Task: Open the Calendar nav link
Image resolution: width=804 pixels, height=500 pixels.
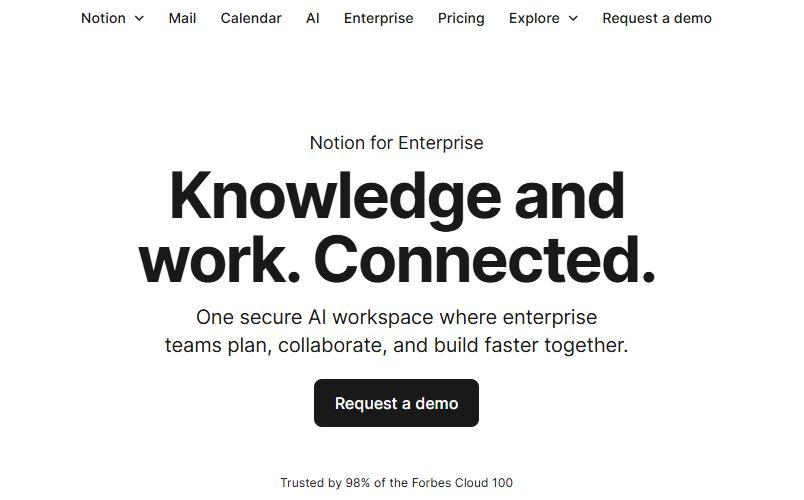Action: (251, 18)
